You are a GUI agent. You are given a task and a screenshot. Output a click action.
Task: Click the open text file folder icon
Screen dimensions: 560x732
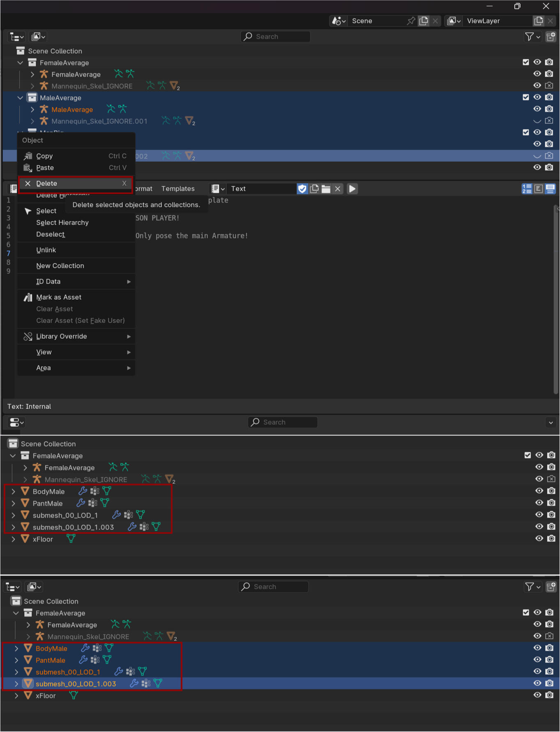(x=326, y=189)
